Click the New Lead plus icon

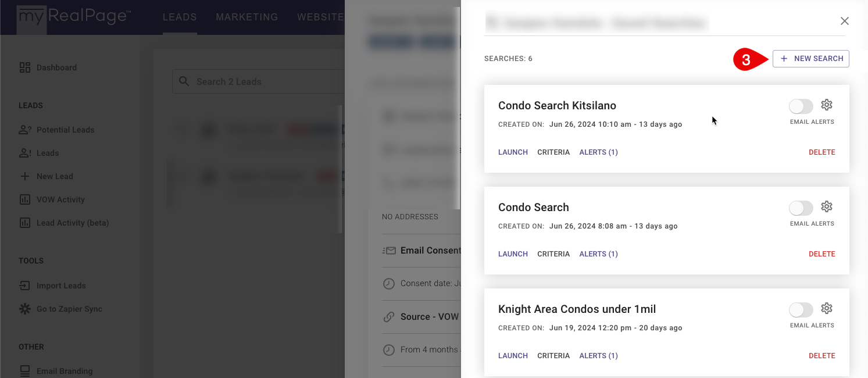click(x=25, y=176)
